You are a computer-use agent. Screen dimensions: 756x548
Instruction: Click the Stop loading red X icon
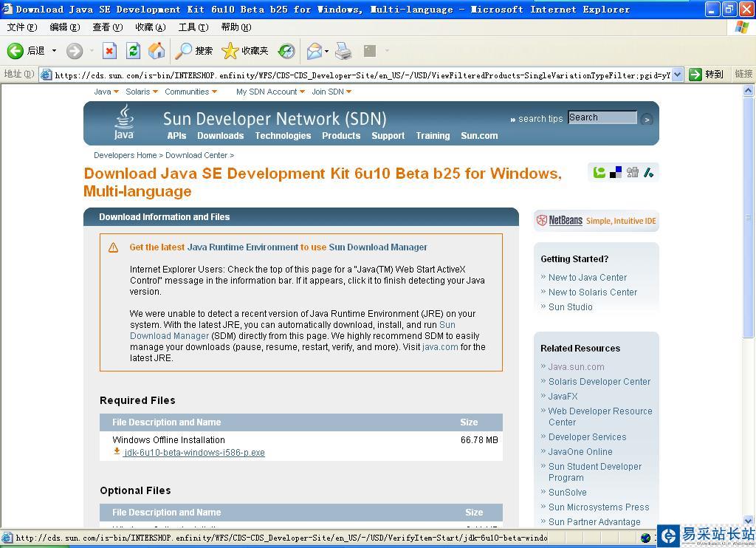[109, 51]
